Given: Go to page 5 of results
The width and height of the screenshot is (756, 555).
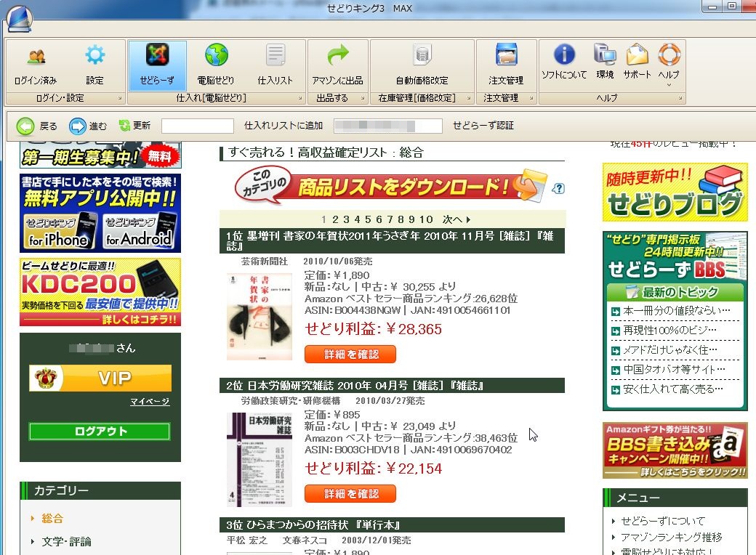Looking at the screenshot, I should coord(367,219).
